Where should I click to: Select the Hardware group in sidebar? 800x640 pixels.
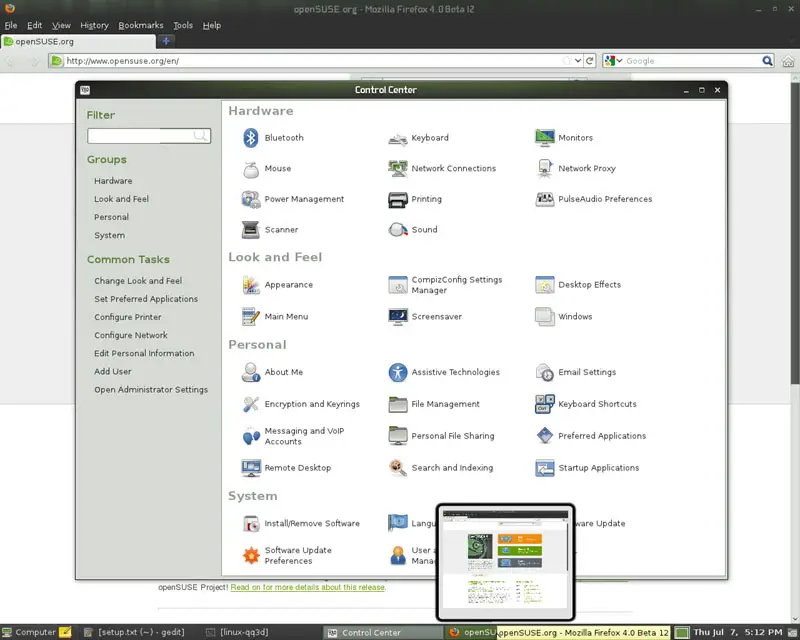(113, 181)
